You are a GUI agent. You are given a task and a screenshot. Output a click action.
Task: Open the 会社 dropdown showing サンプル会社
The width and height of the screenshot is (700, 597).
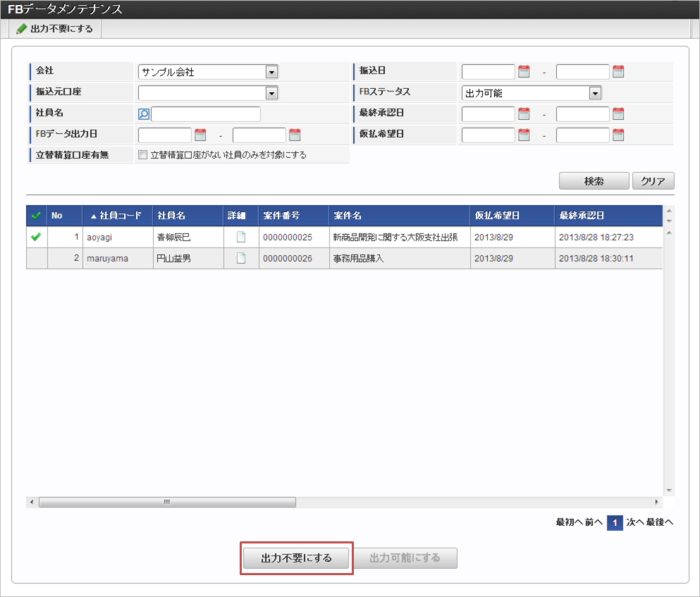[208, 72]
